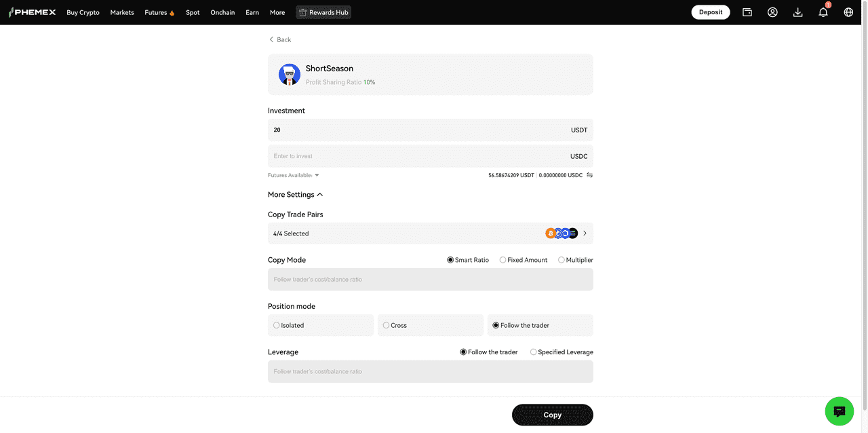The height and width of the screenshot is (433, 868).
Task: Select the Multiplier copy mode
Action: (x=561, y=260)
